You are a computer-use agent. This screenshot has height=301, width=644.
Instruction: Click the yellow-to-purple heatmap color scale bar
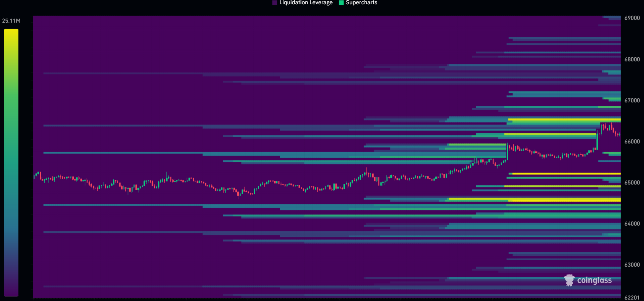[x=11, y=163]
